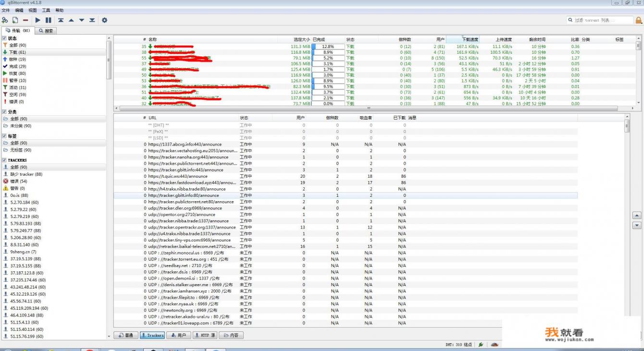Screen dimensions: 644x351
Task: Uncheck the TRACKERS section checkbox
Action: (x=4, y=160)
